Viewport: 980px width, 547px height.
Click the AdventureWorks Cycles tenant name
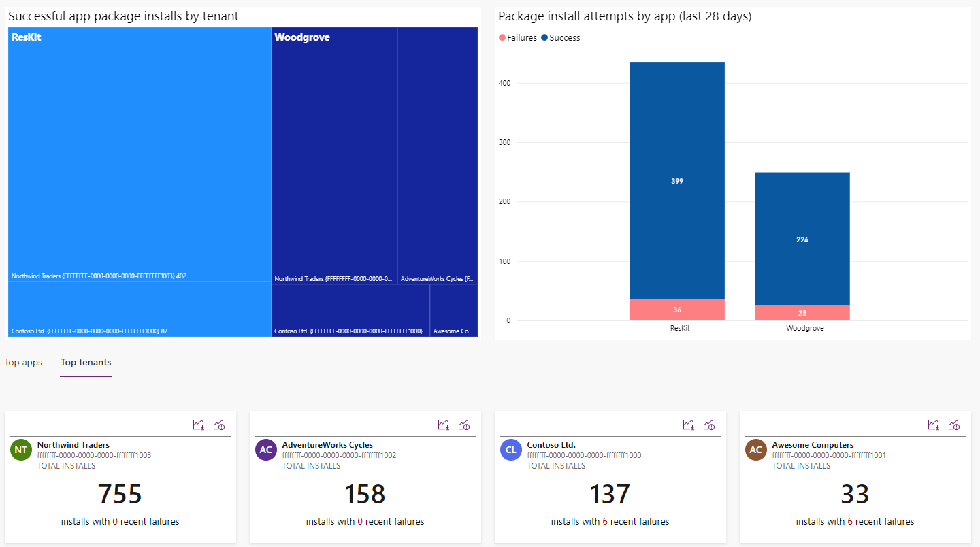(327, 445)
